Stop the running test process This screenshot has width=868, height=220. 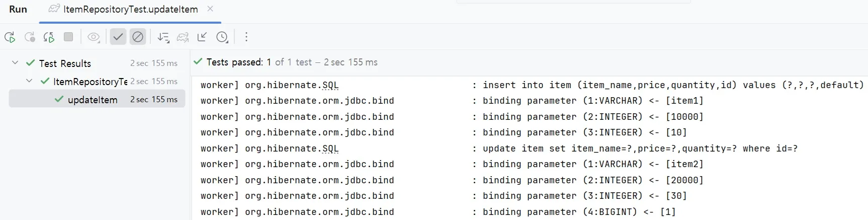coord(68,37)
